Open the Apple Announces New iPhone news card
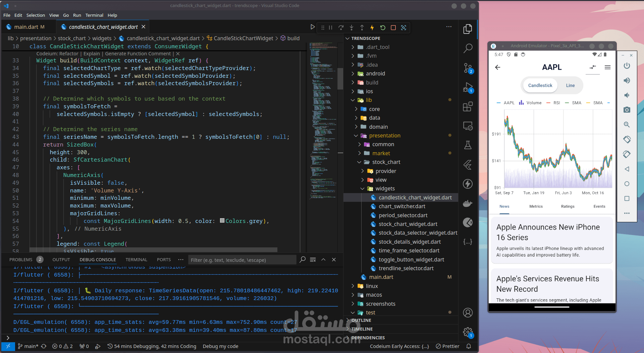Viewport: 644px width, 353px height. (x=552, y=240)
